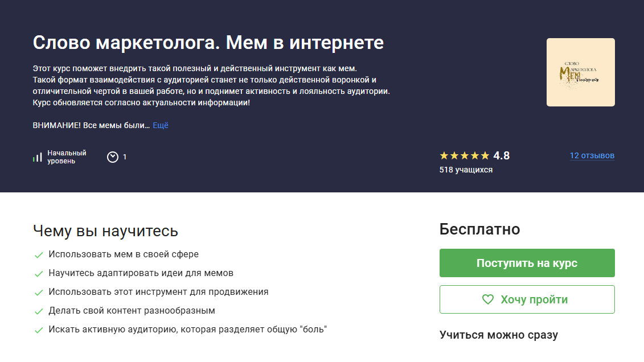The image size is (644, 362).
Task: Click the checkmark beside Искать активную аудиторию
Action: point(39,330)
